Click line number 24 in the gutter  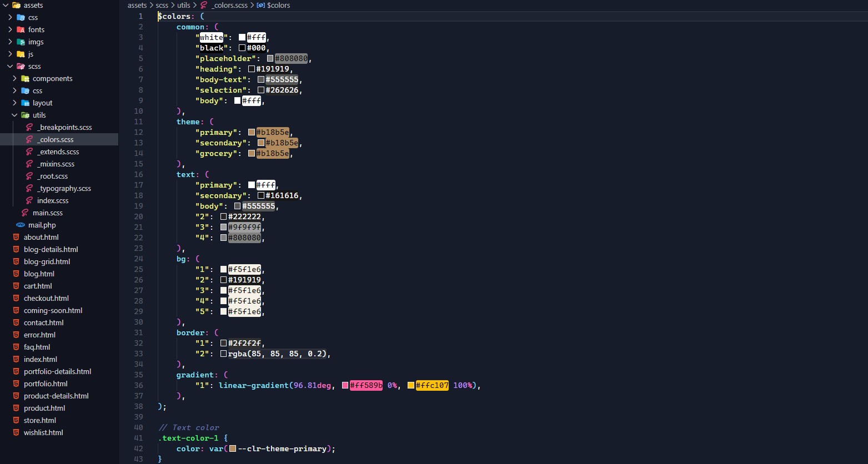pos(138,259)
